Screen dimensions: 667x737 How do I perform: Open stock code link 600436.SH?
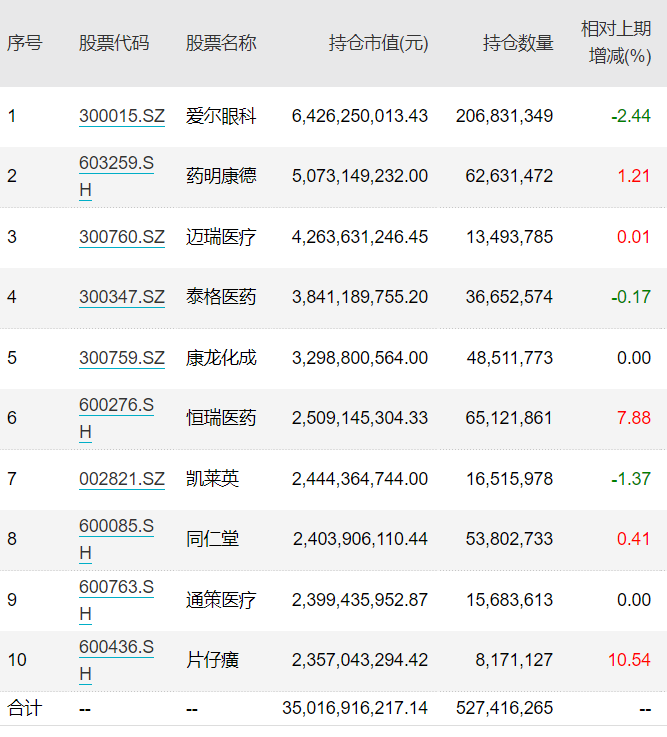[117, 660]
